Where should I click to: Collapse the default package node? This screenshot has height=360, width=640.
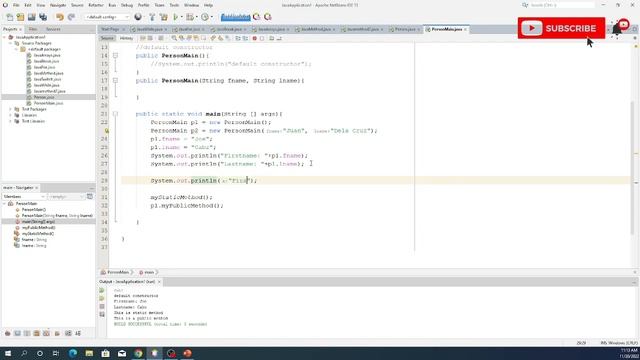click(x=16, y=49)
